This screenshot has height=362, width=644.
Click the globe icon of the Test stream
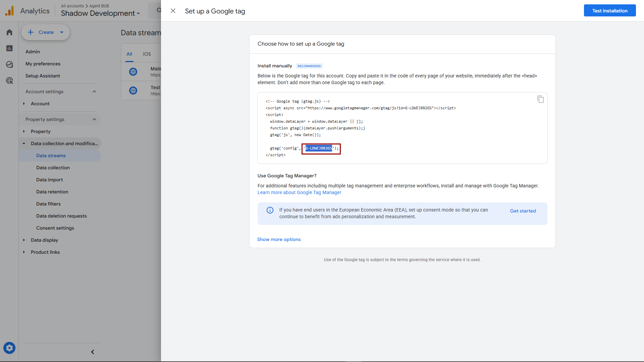[x=133, y=90]
